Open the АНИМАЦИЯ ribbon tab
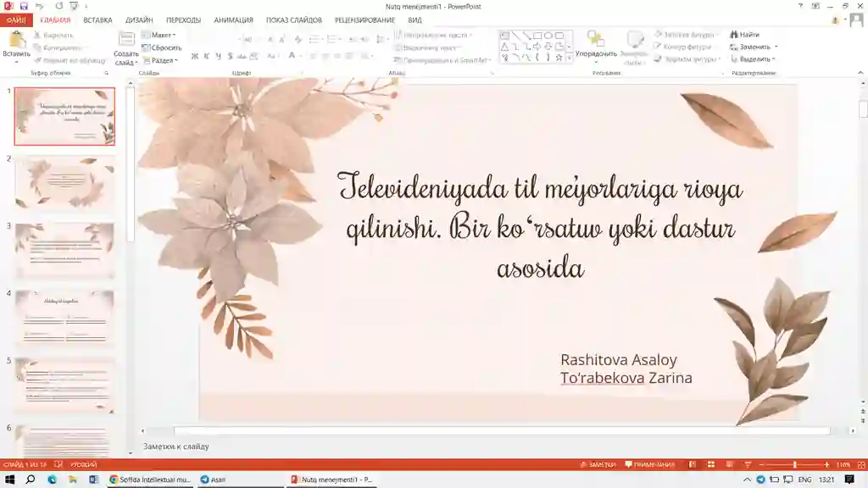The image size is (868, 488). click(x=233, y=19)
